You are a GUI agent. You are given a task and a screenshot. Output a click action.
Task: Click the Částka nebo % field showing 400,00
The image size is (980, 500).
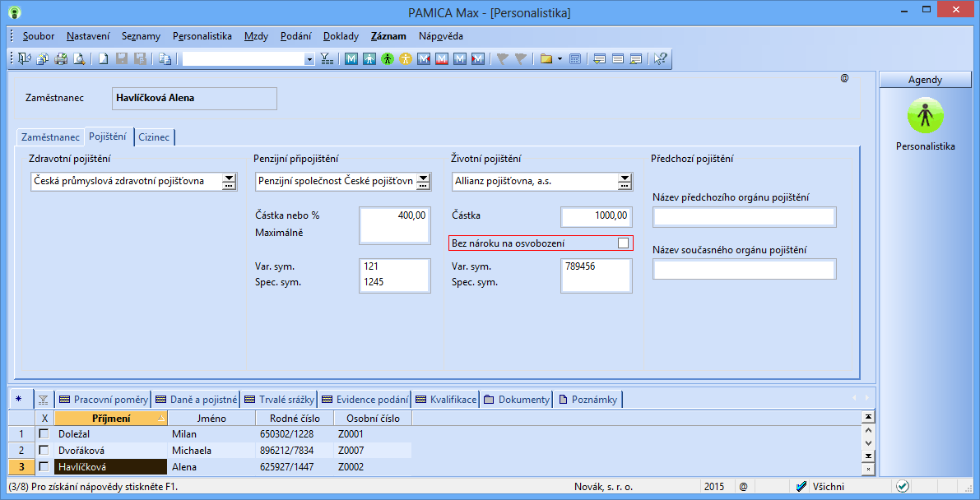click(x=395, y=215)
